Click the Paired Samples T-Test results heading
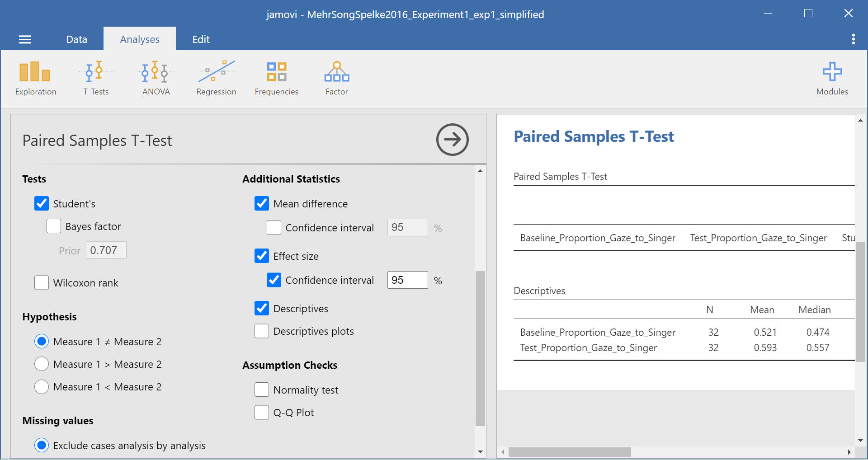Screen dimensions: 868x460 (x=593, y=136)
